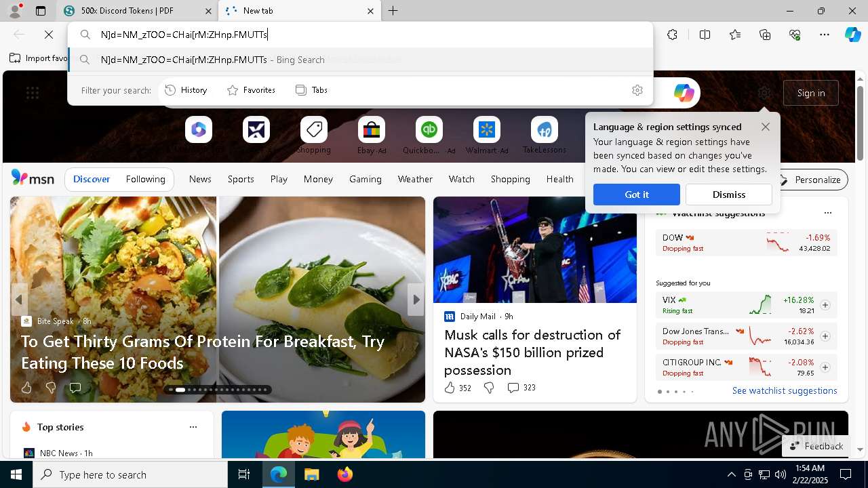Open the Split screen icon
Image resolution: width=868 pixels, height=488 pixels.
pos(705,35)
